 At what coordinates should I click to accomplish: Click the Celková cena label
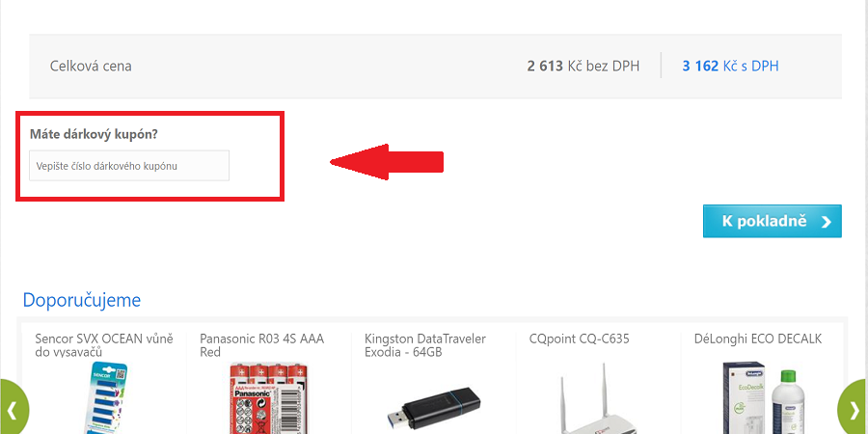click(91, 67)
